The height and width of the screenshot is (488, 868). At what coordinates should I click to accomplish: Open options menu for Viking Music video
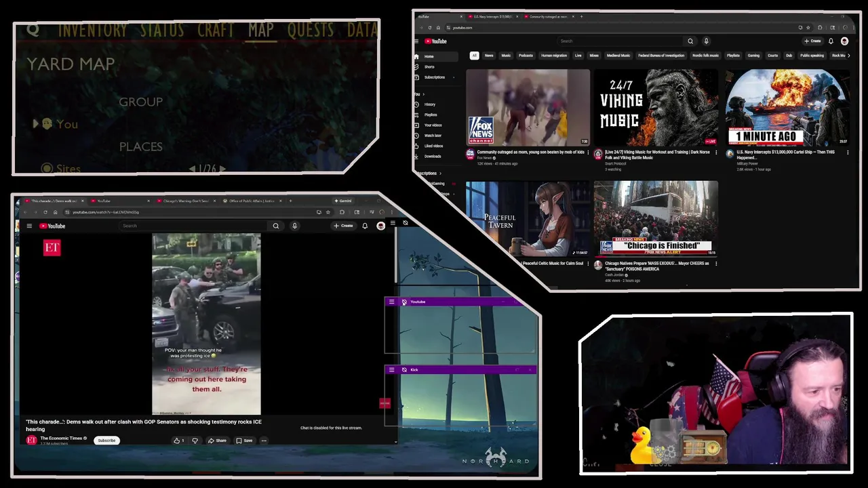(x=716, y=152)
